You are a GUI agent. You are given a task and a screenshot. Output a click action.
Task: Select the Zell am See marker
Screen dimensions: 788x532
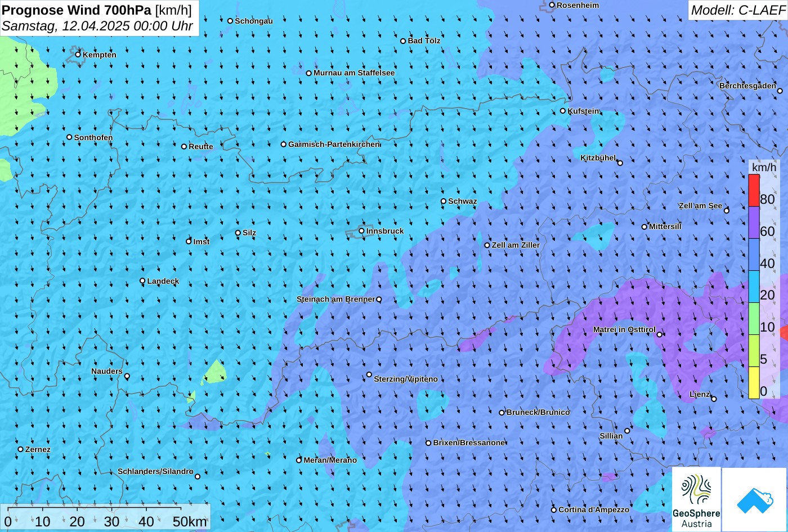[727, 211]
